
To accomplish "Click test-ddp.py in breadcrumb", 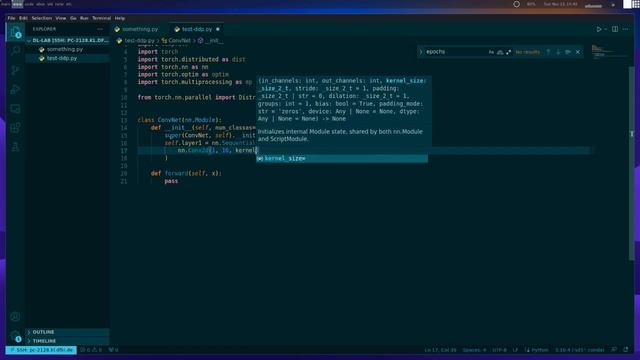I will click(x=139, y=41).
